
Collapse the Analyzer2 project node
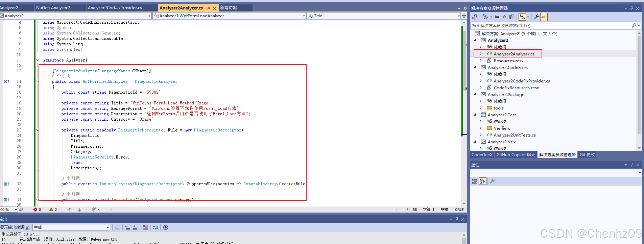(475, 40)
